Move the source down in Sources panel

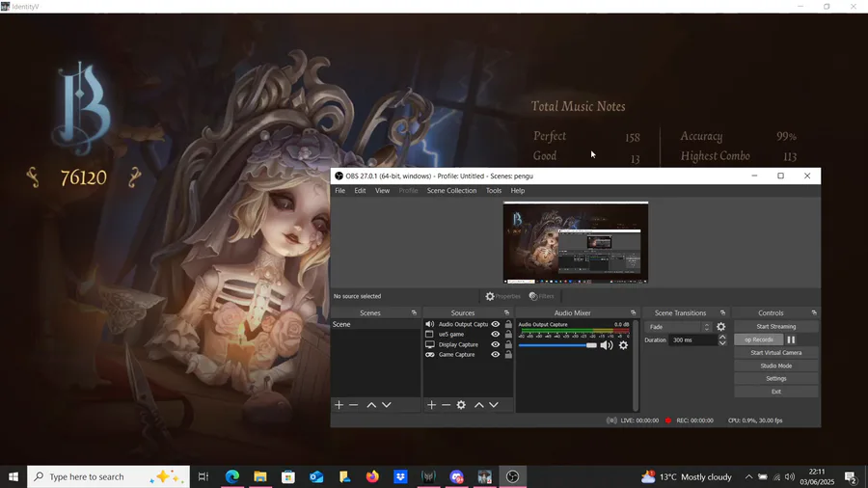point(494,405)
